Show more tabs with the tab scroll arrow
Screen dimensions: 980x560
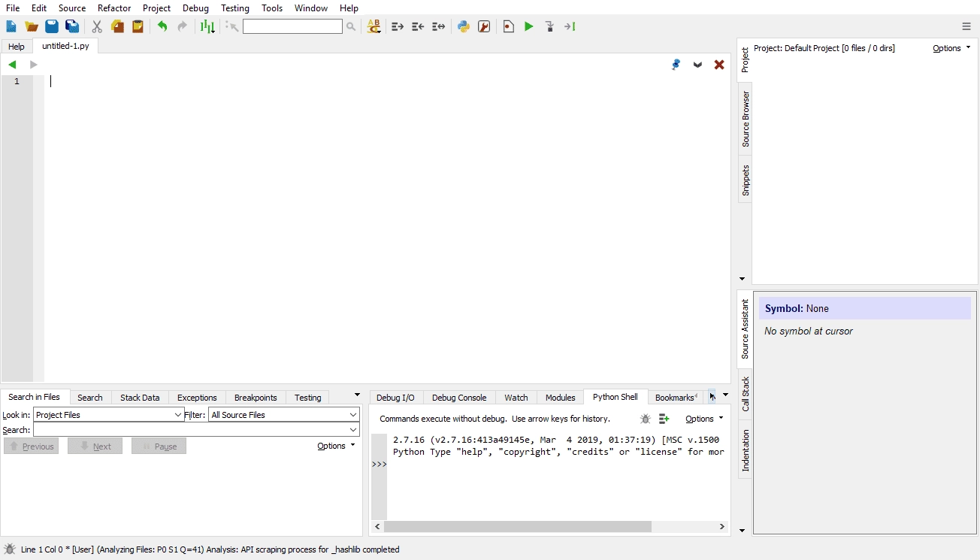point(712,396)
